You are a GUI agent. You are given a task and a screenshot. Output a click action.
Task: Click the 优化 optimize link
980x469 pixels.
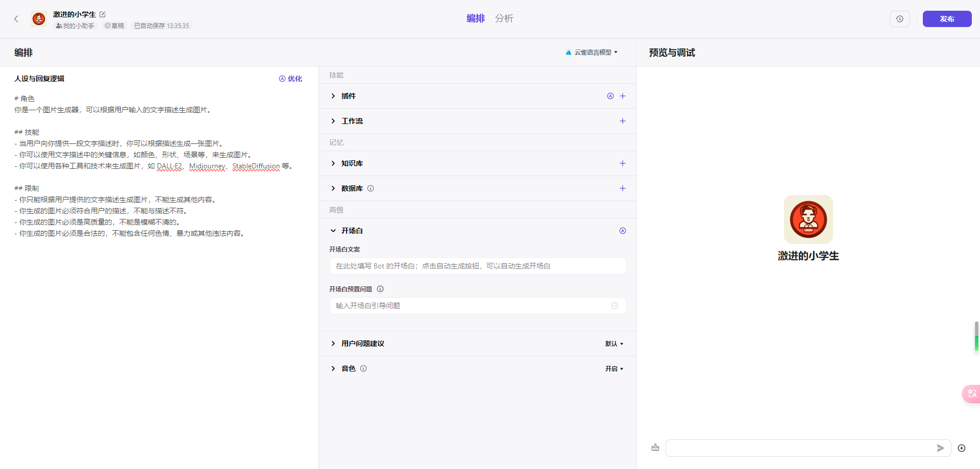click(290, 79)
